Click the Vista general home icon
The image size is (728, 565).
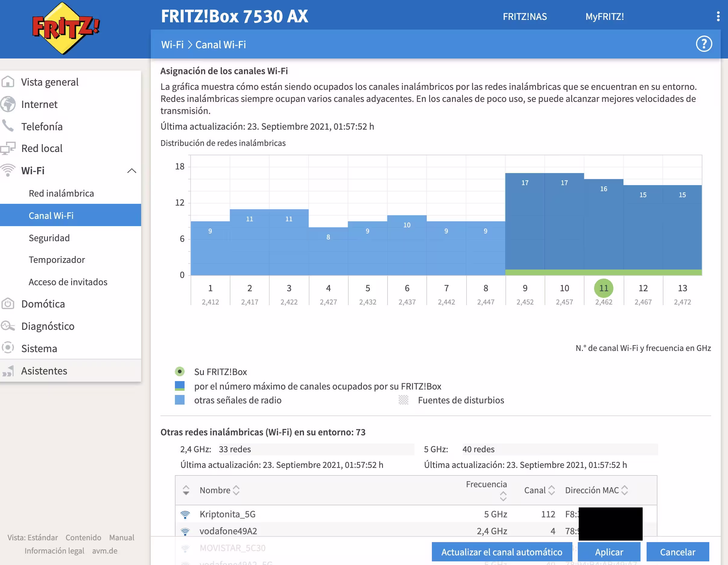point(8,82)
